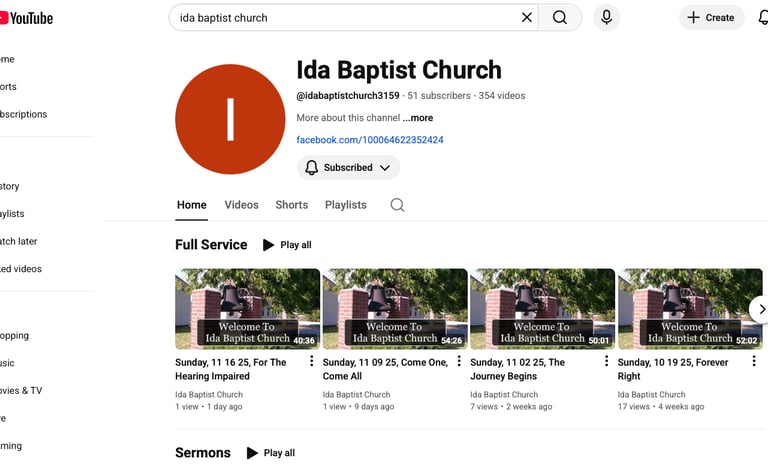Open options menu for 'The Journey Begins' video

click(x=606, y=362)
